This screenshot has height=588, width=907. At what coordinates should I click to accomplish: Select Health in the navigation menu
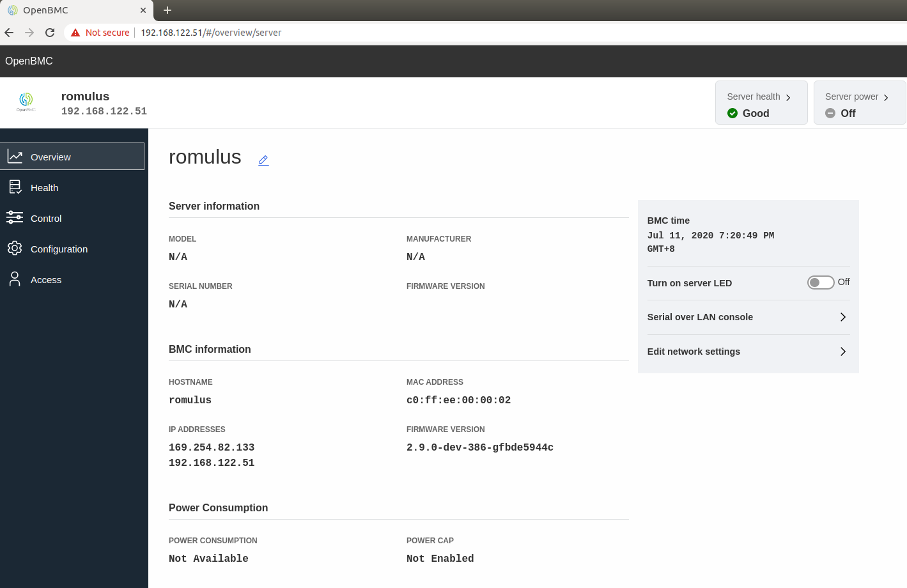pyautogui.click(x=72, y=187)
